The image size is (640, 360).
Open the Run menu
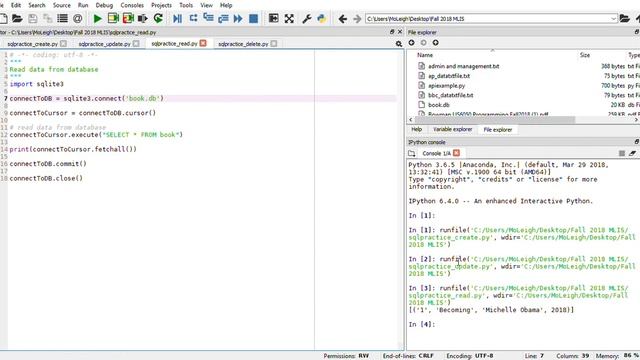tap(83, 5)
